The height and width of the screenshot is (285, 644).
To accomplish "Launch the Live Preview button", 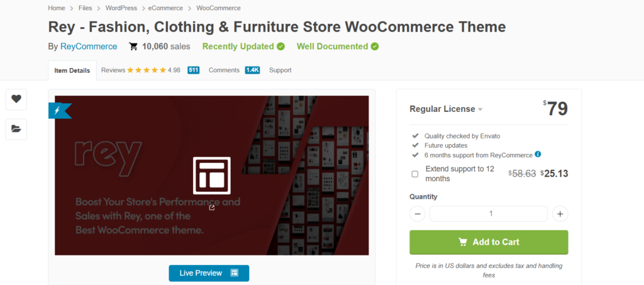I will [x=209, y=273].
